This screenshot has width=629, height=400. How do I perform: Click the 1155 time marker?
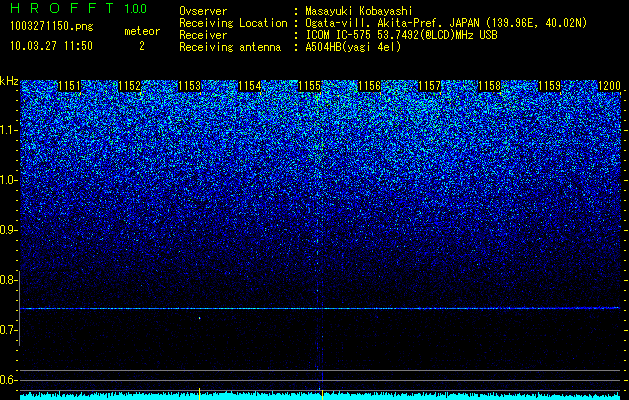(310, 86)
